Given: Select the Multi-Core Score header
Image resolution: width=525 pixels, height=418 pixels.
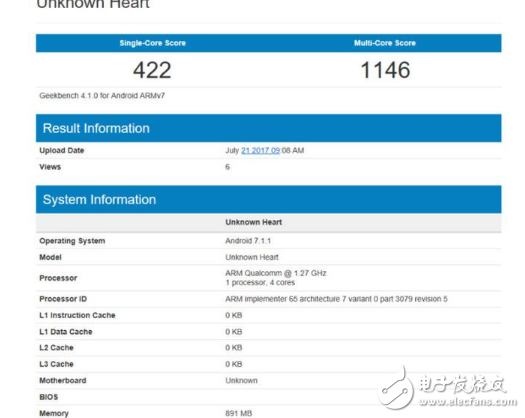Looking at the screenshot, I should tap(385, 43).
